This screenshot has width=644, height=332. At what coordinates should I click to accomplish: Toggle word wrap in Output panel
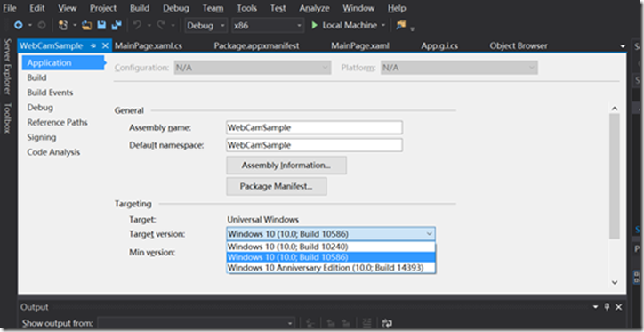point(386,323)
